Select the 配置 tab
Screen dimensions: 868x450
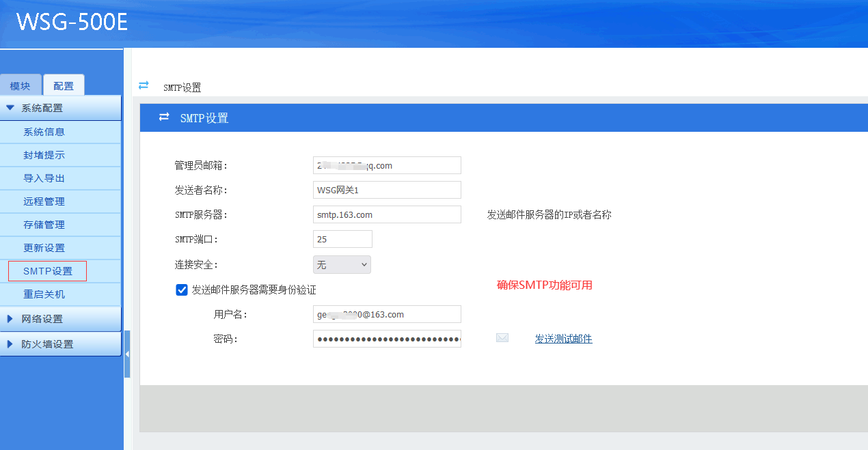pos(64,86)
